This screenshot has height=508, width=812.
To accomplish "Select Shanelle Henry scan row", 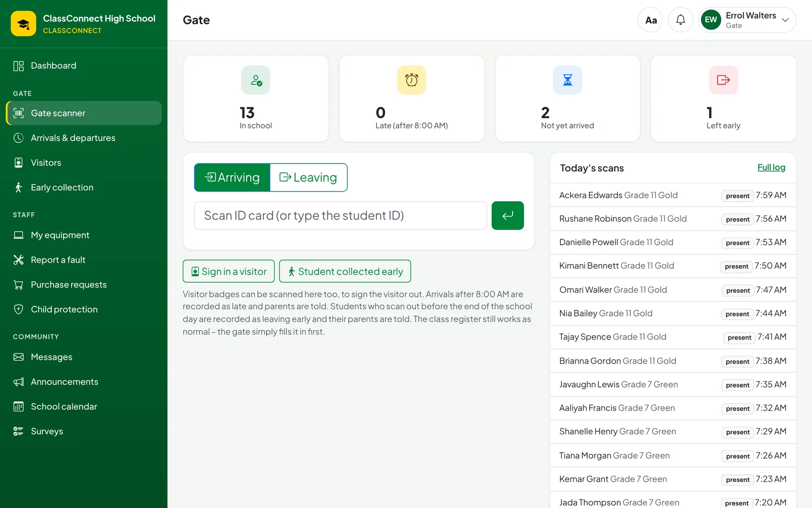I will pyautogui.click(x=672, y=432).
